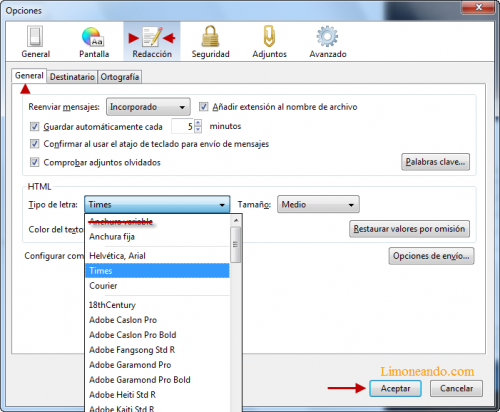
Task: Uncheck Comprobar adjuntos olvidados
Action: [34, 162]
